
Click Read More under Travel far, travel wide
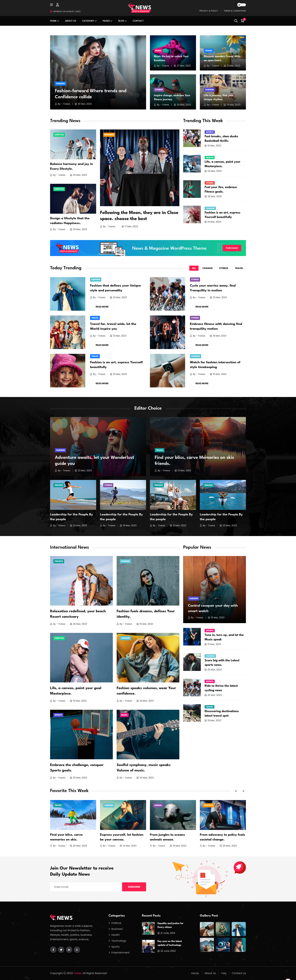coord(102,345)
